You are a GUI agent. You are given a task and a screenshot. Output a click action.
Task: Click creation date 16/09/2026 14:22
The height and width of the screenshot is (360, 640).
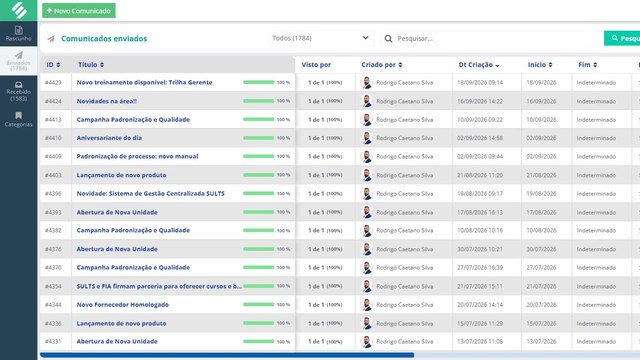point(480,101)
